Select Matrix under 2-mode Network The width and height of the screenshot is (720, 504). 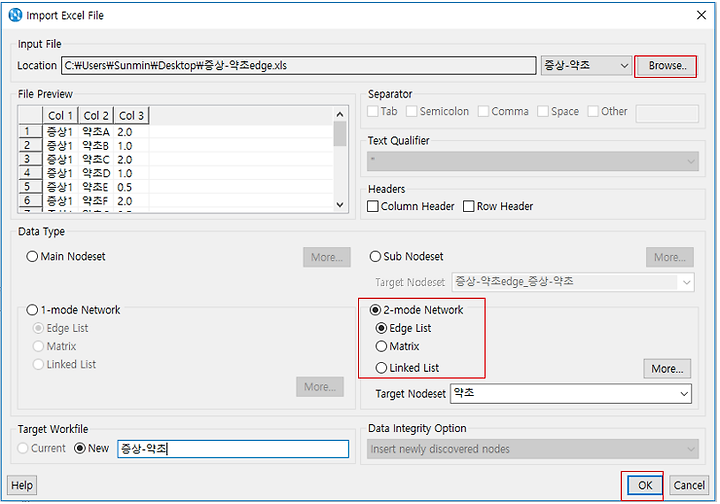coord(381,347)
